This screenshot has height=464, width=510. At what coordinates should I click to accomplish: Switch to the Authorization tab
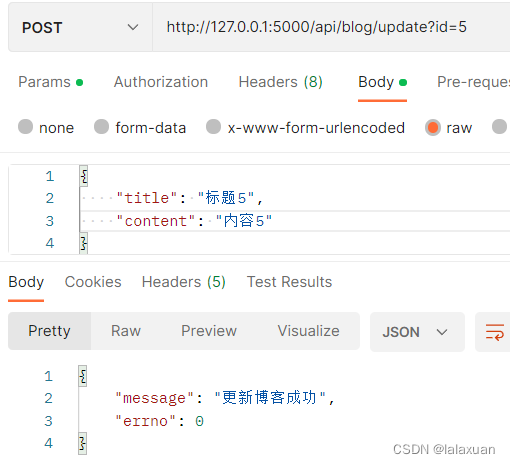point(161,82)
